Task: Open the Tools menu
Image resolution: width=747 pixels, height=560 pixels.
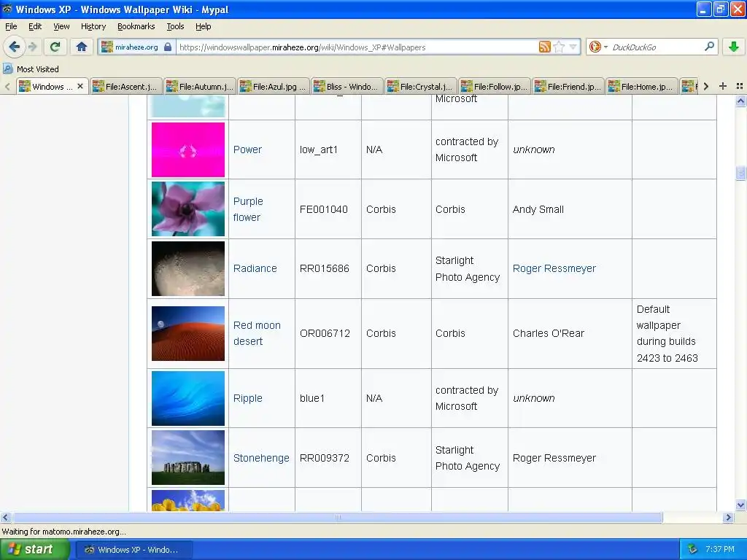Action: click(175, 26)
